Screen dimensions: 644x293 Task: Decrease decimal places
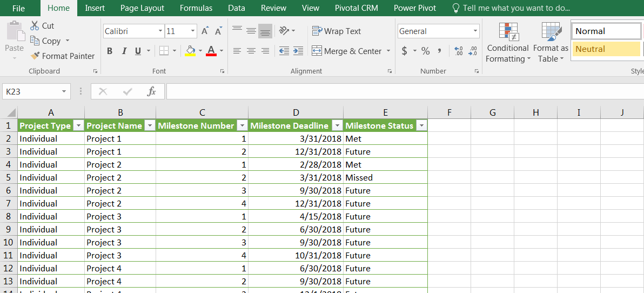pyautogui.click(x=473, y=51)
